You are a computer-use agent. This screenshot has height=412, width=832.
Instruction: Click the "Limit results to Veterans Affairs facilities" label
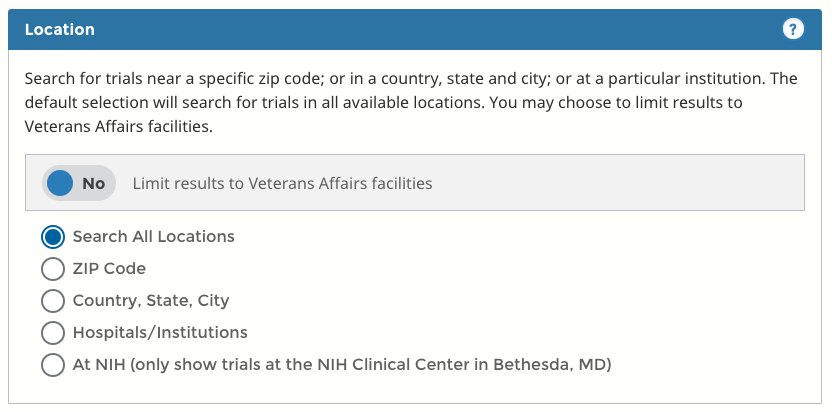pos(282,183)
